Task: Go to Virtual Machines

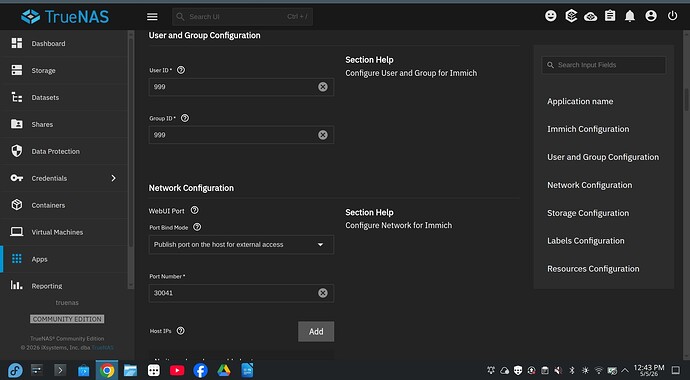Action: [x=64, y=232]
